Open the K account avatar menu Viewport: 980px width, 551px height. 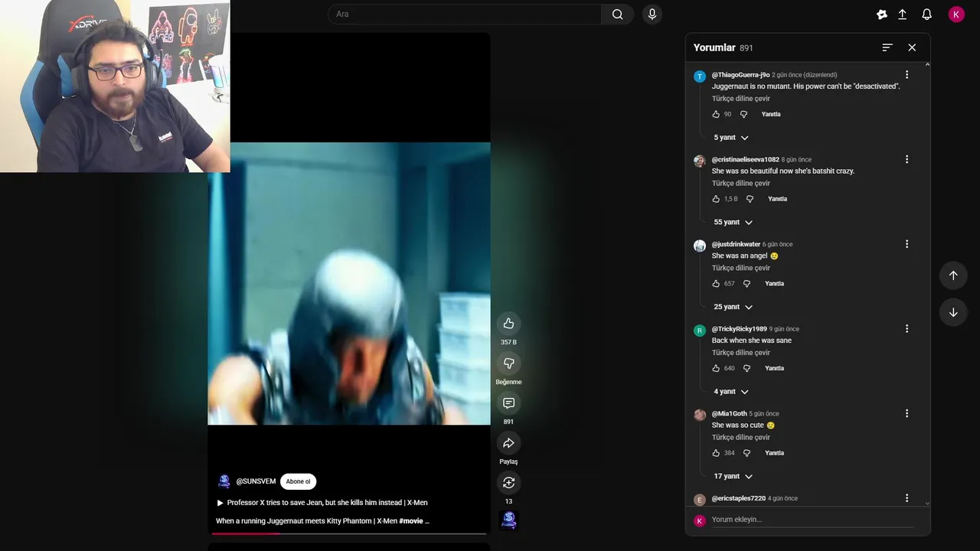point(956,14)
